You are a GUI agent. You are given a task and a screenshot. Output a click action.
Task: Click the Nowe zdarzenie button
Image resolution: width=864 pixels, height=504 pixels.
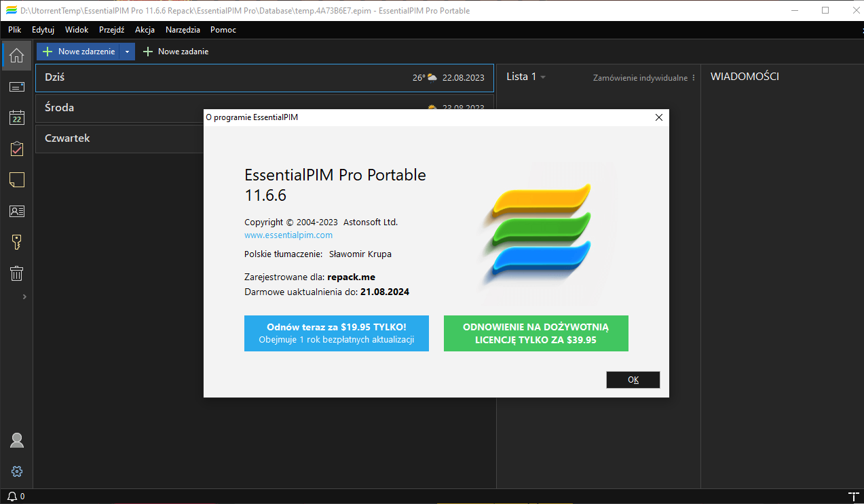point(78,52)
